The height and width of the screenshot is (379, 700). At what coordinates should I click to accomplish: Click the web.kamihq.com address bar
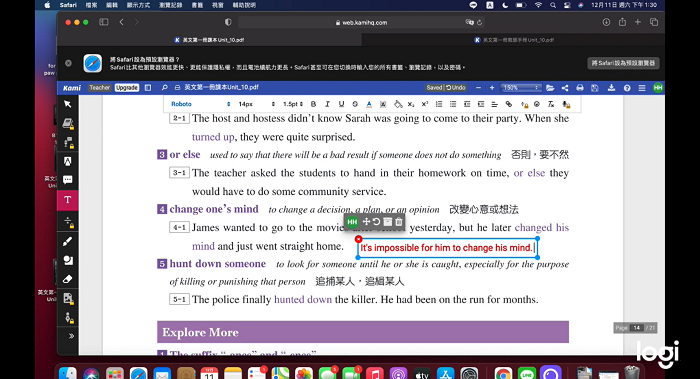(x=362, y=22)
